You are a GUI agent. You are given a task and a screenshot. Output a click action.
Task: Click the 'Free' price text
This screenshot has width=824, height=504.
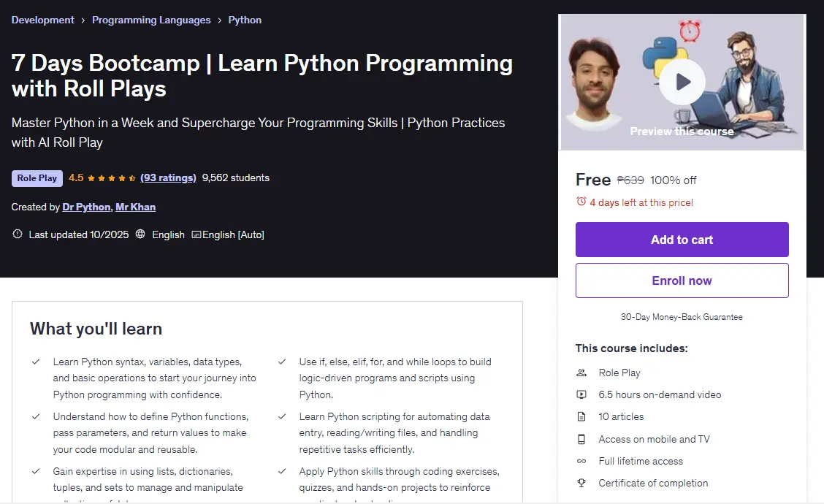(593, 180)
